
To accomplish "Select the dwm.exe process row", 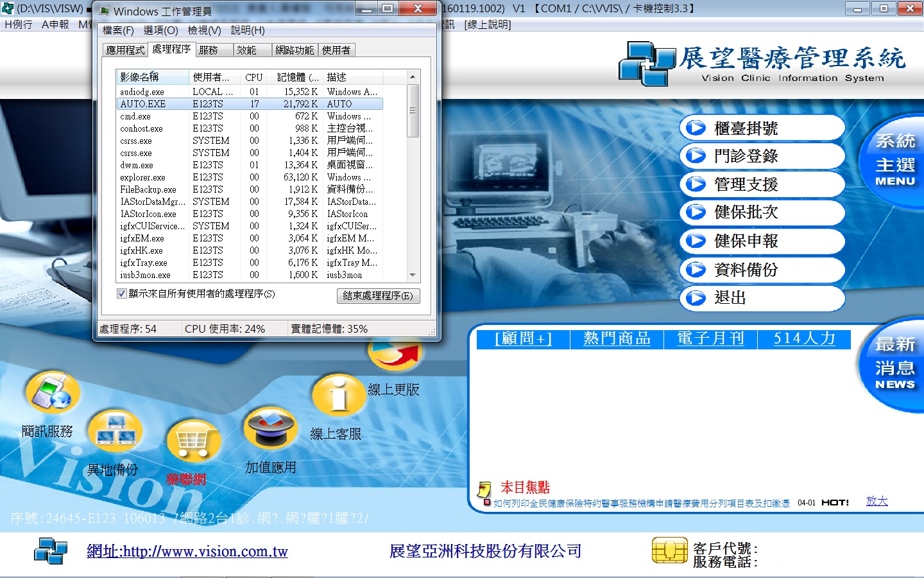I will [250, 165].
